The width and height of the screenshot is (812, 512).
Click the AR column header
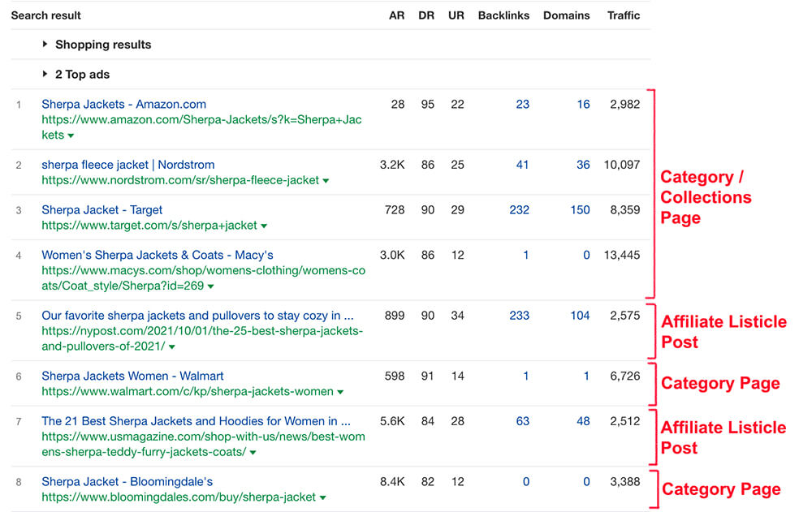click(x=397, y=15)
